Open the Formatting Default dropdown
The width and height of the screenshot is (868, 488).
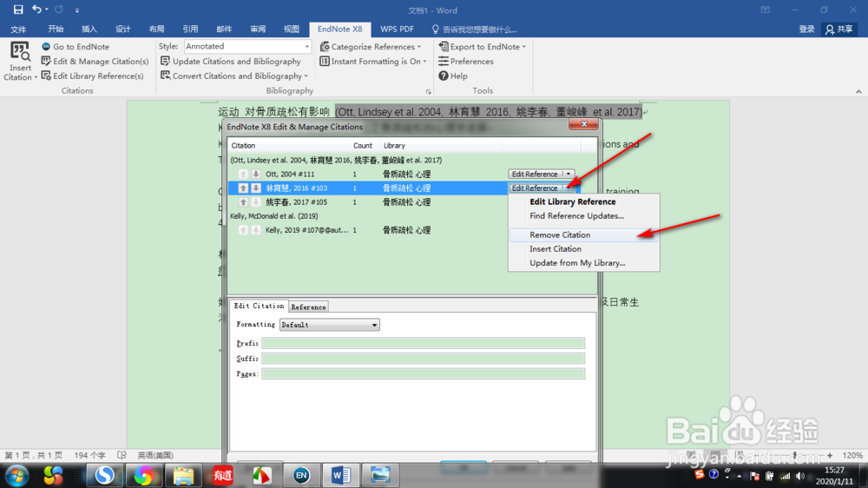(x=329, y=325)
